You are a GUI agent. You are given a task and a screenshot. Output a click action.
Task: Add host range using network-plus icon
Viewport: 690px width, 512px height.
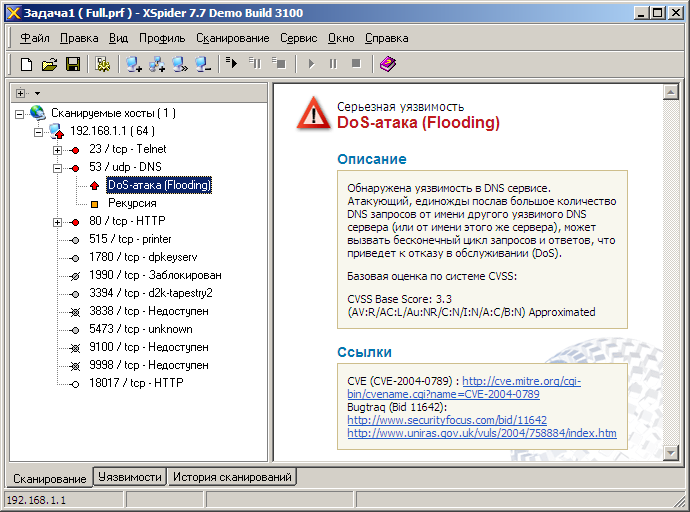pyautogui.click(x=157, y=64)
